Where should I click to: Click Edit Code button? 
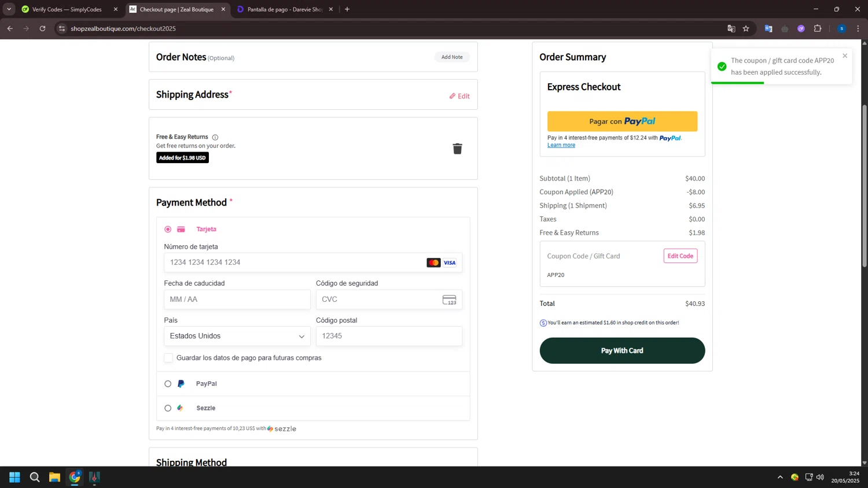[x=680, y=256]
